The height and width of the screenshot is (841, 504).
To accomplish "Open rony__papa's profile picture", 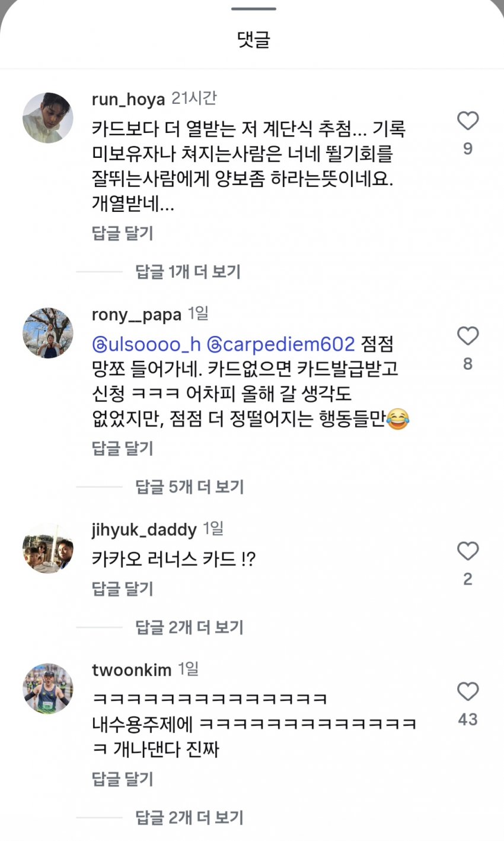I will 48,333.
